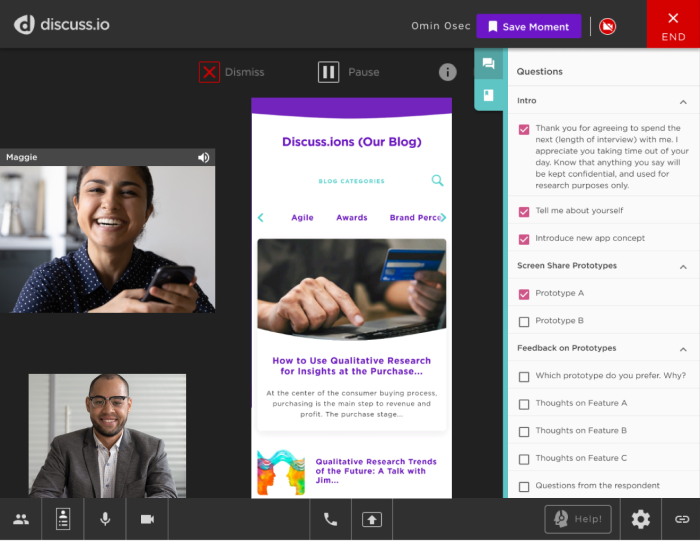
Task: Open participants icon in bottom bar
Action: pyautogui.click(x=21, y=519)
